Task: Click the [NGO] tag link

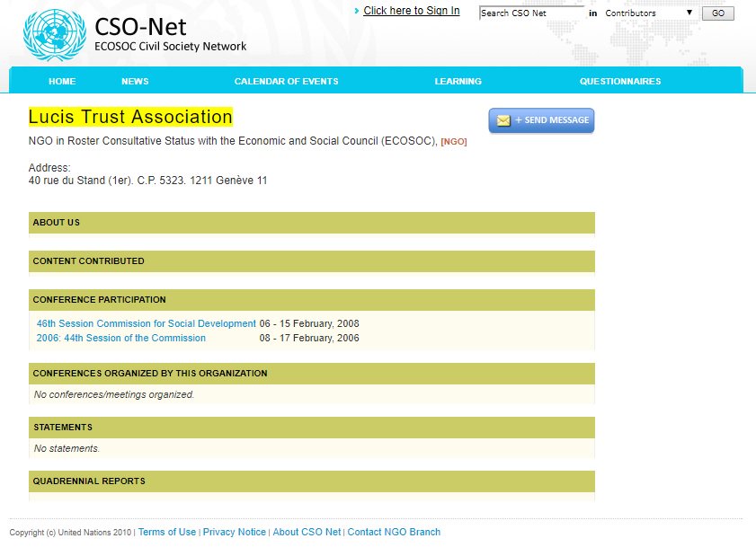Action: [x=454, y=142]
